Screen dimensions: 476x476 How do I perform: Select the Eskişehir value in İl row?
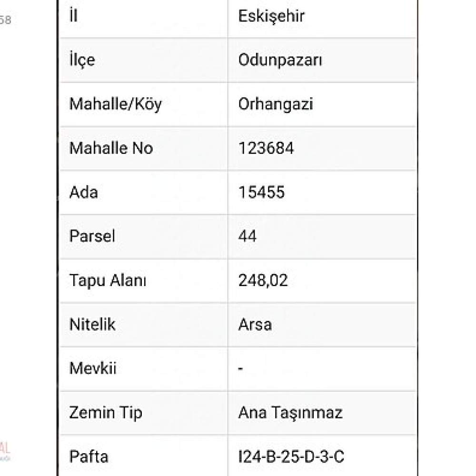pos(271,16)
